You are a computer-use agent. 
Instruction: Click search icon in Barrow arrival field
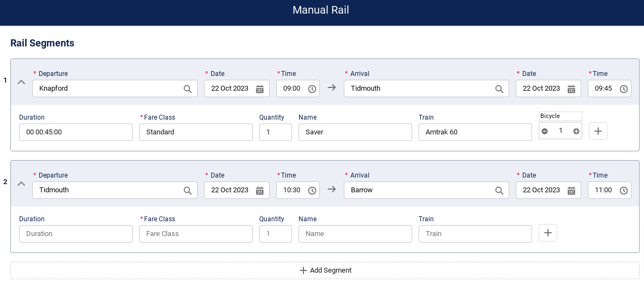tap(499, 190)
